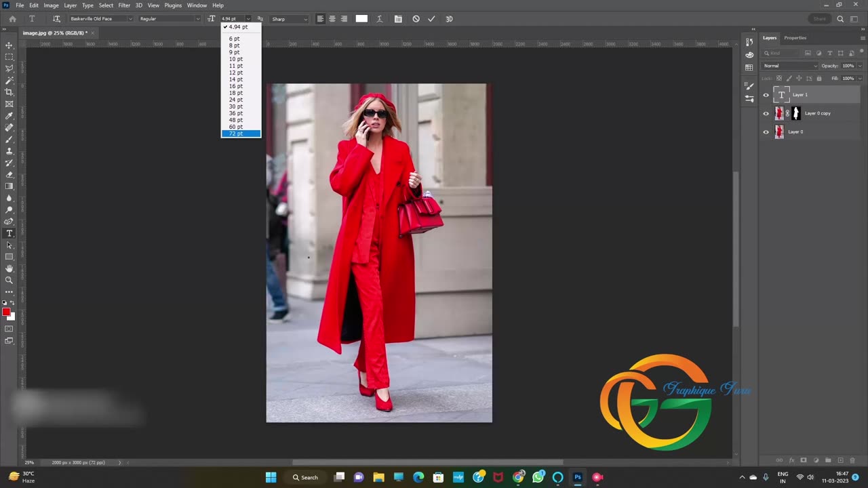Select the Polygonal Lasso tool
The image size is (868, 488).
[9, 68]
